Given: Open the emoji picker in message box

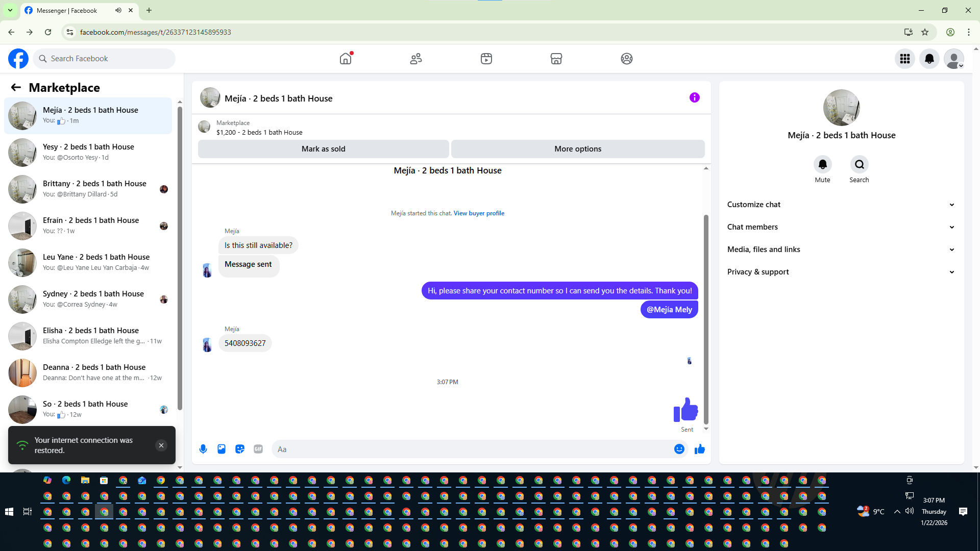Looking at the screenshot, I should [679, 449].
